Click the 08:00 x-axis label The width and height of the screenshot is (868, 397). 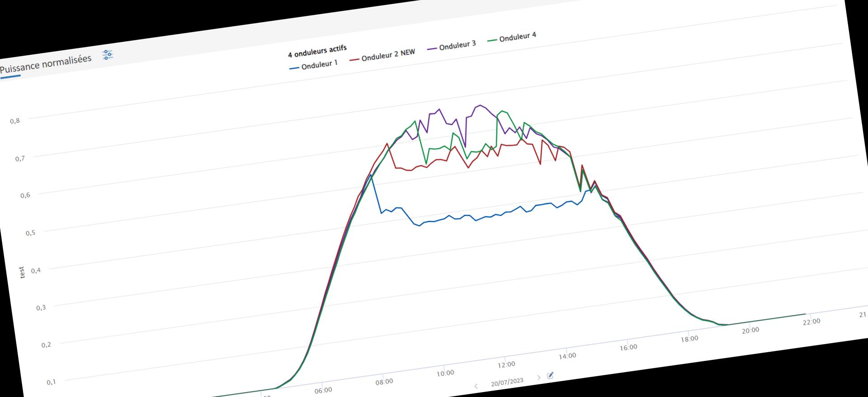[384, 382]
